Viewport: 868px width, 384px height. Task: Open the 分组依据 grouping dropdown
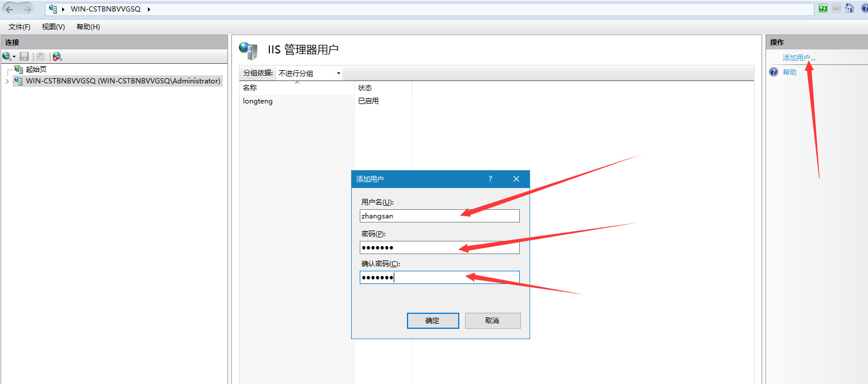pyautogui.click(x=309, y=73)
